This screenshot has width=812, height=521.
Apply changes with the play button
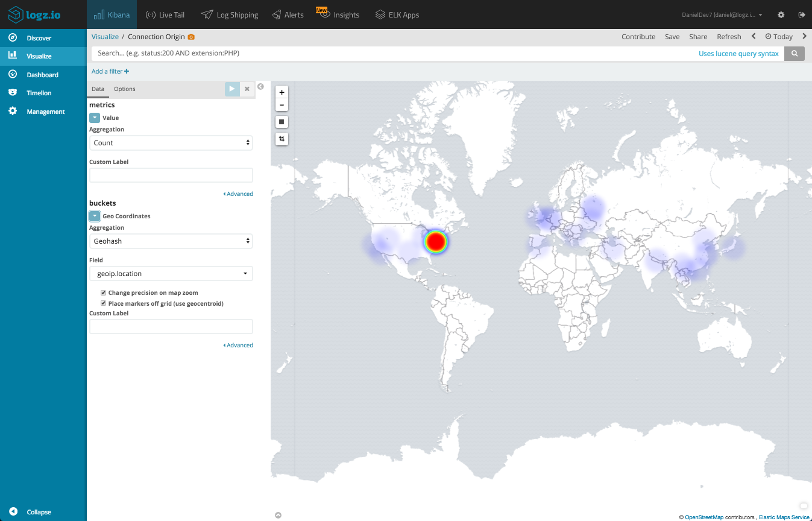[232, 89]
